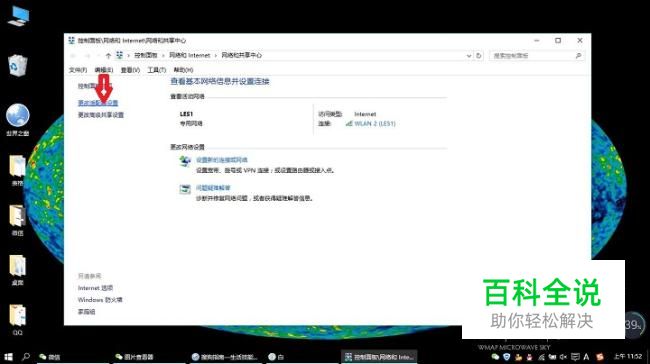Open the 查看(V) menu
Image resolution: width=650 pixels, height=364 pixels.
[130, 70]
